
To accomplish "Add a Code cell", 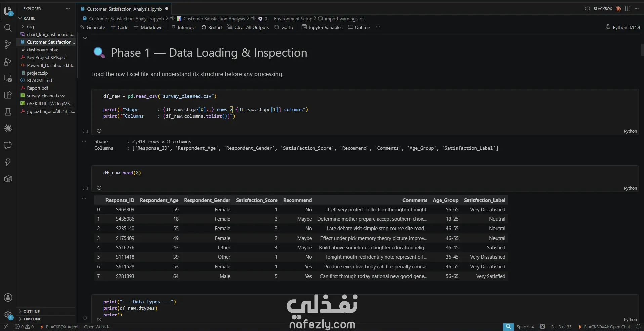I will [120, 27].
